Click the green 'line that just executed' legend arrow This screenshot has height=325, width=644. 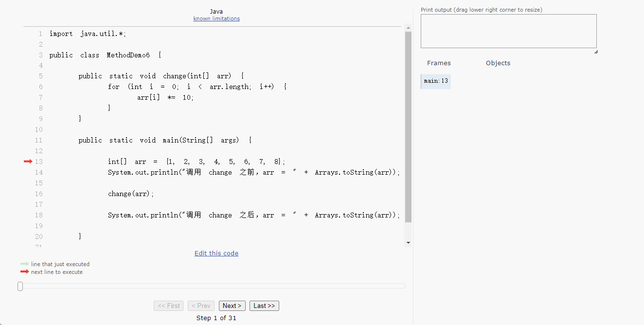[x=24, y=264]
